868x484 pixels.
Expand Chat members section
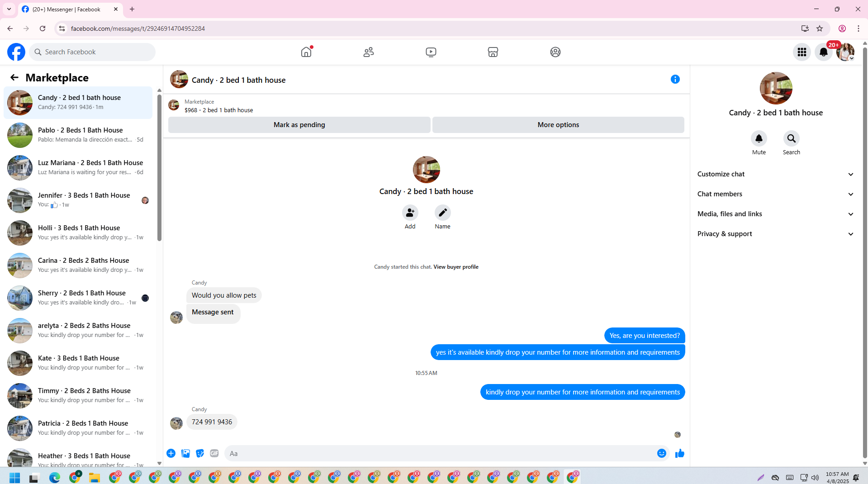pyautogui.click(x=776, y=194)
